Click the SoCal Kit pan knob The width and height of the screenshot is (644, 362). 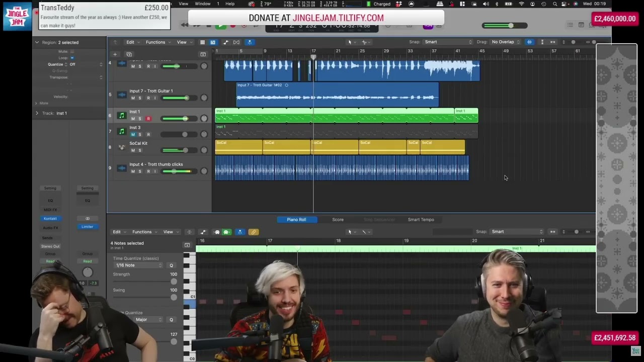point(204,150)
